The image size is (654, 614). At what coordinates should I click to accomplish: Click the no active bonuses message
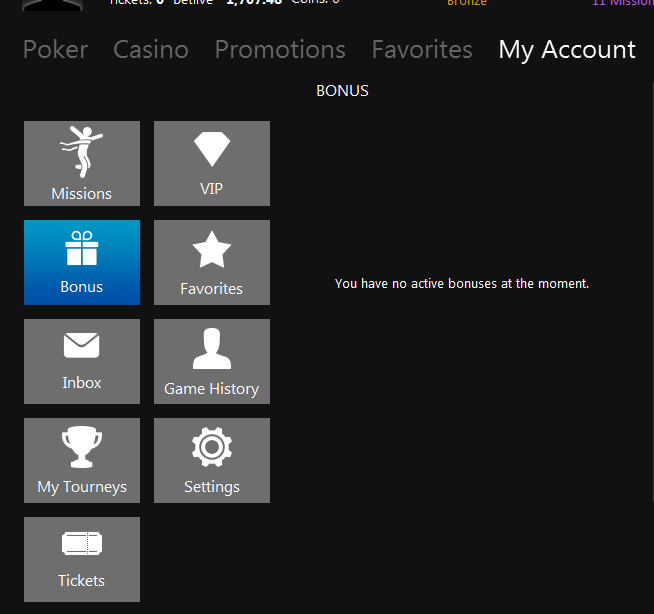pos(462,284)
